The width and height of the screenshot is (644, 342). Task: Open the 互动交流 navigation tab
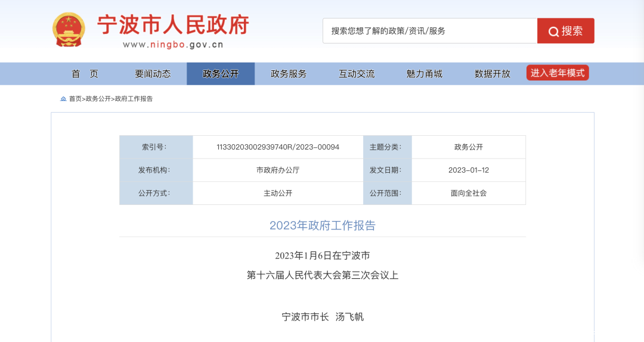(357, 74)
